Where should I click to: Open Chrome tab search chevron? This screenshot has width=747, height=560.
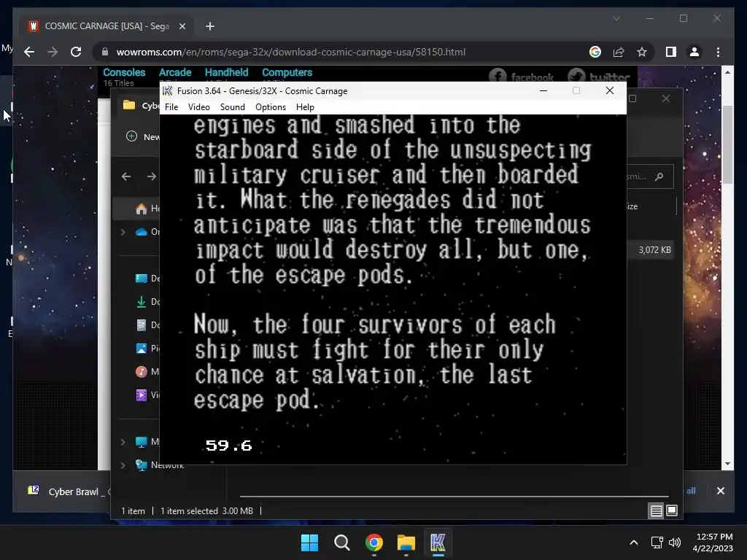(x=616, y=18)
